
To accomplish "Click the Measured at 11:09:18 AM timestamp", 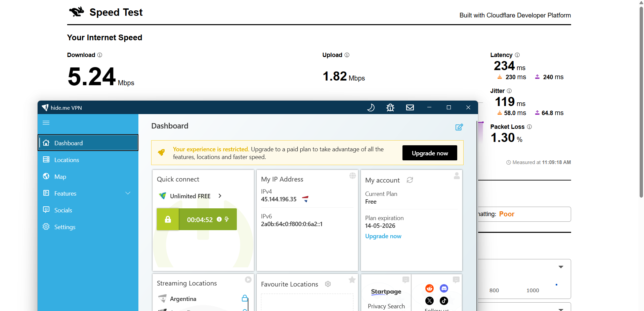I will pyautogui.click(x=539, y=162).
